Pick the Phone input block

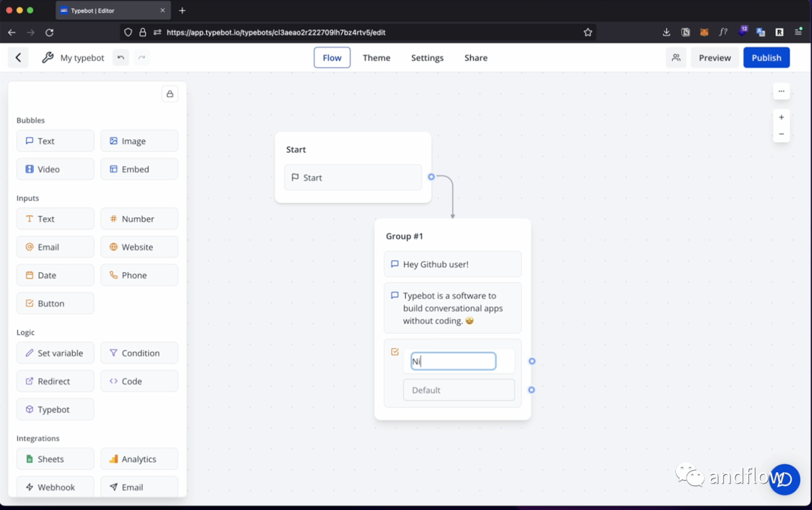[139, 275]
